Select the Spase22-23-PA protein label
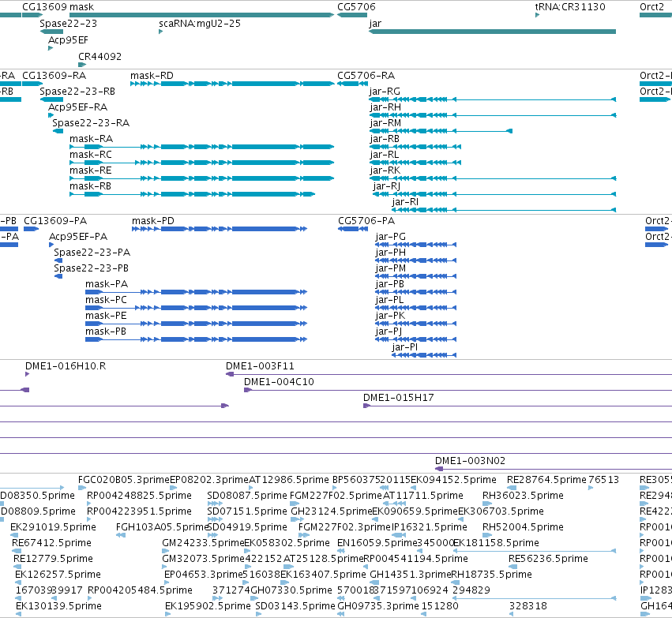Screen dimensions: 672x618 pos(92,253)
